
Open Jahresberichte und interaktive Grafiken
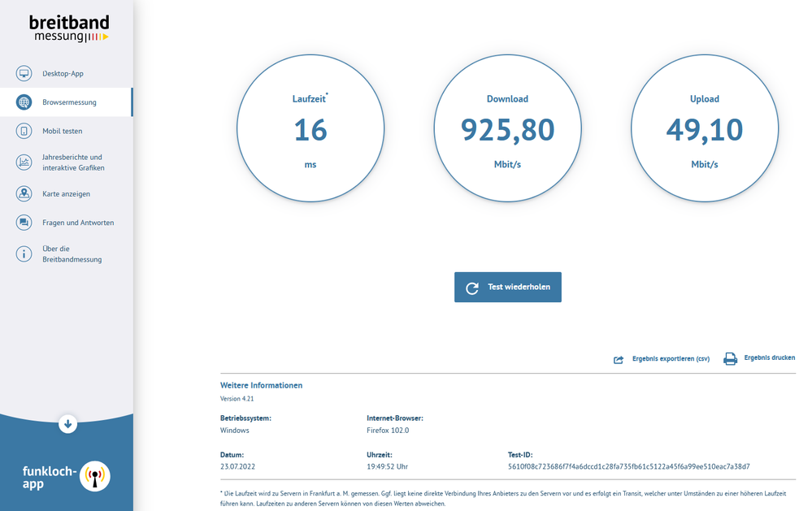[x=67, y=162]
